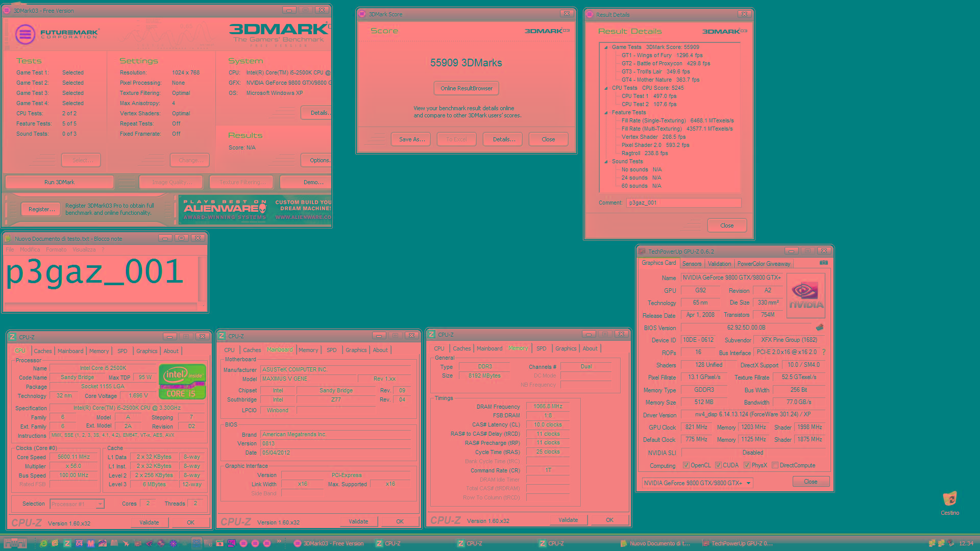Open the Processor #1 selection dropdown
980x551 pixels.
point(77,504)
